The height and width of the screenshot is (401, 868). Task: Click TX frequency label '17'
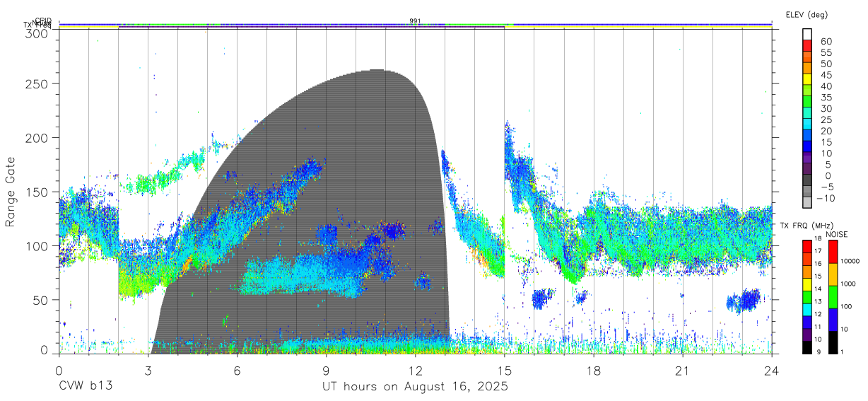[x=819, y=252]
